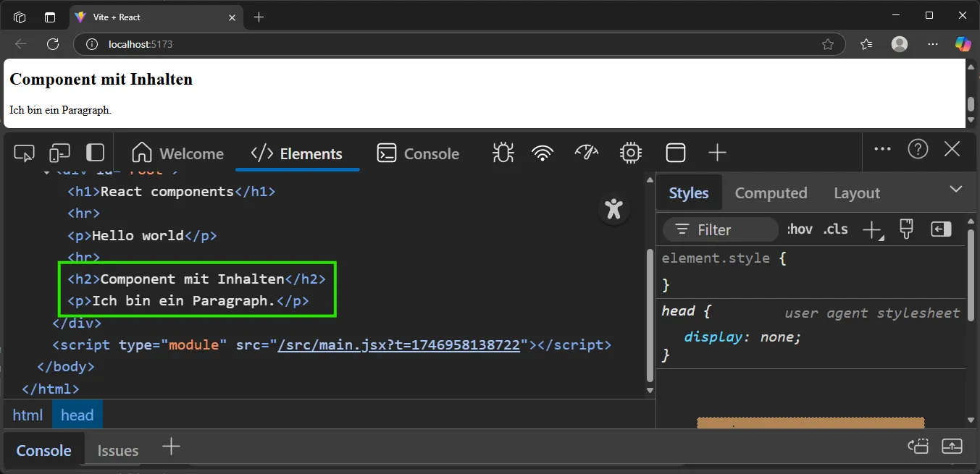Click the element.style rule selector
The image size is (980, 474).
pos(716,258)
